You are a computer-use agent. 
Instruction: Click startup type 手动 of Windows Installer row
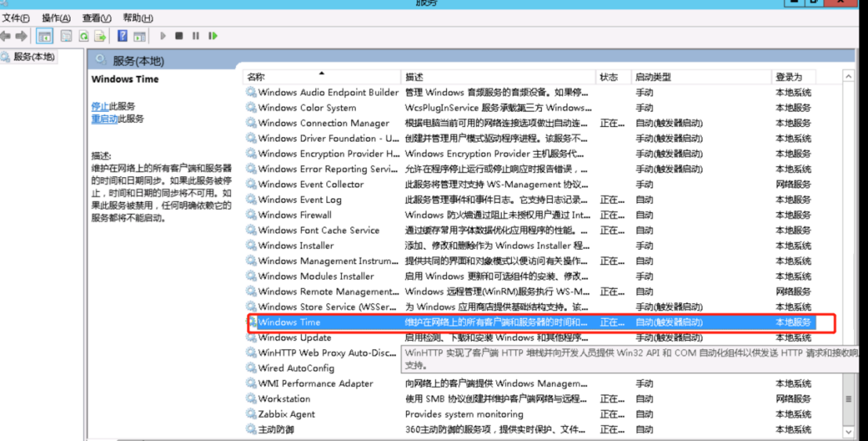pyautogui.click(x=644, y=246)
